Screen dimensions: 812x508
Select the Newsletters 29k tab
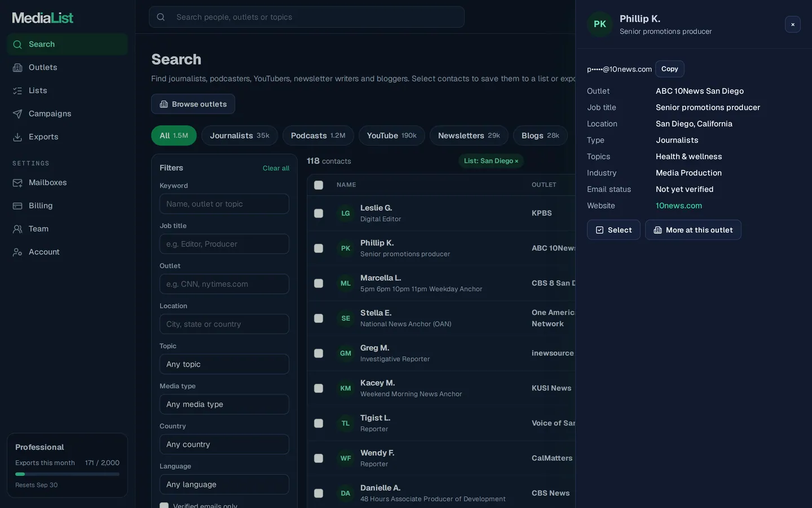[x=469, y=135]
